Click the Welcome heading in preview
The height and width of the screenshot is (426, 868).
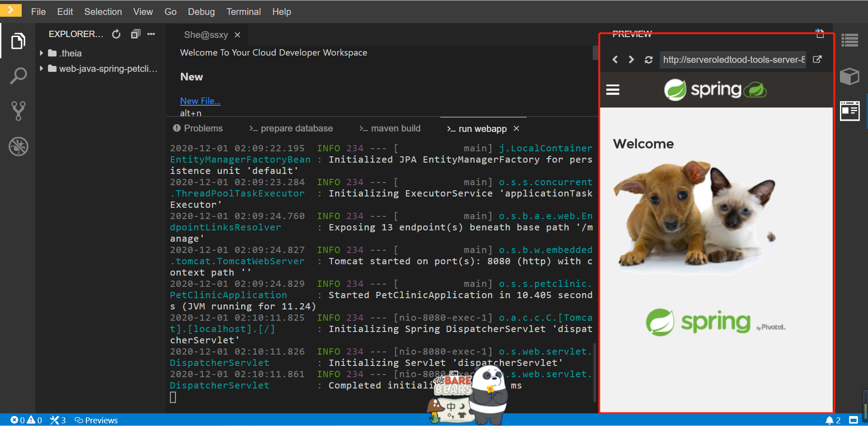click(x=643, y=144)
